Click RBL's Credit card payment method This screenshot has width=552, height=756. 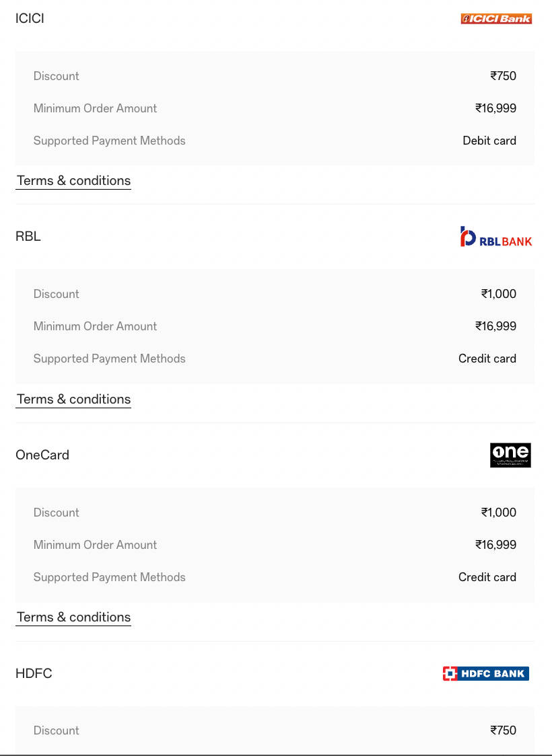pos(487,358)
